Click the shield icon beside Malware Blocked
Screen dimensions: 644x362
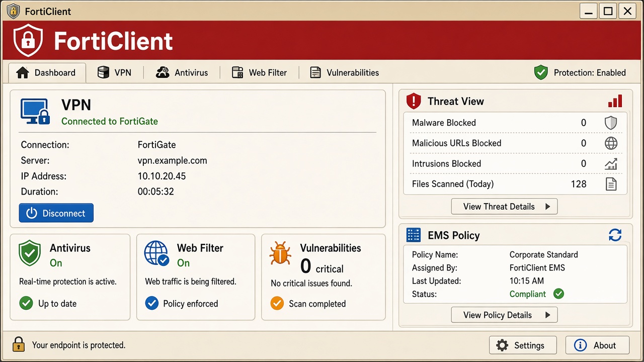pyautogui.click(x=611, y=123)
